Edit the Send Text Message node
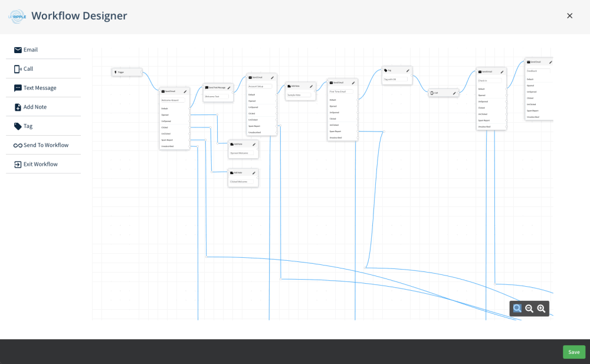Screen dimensions: 590x364 (x=229, y=88)
